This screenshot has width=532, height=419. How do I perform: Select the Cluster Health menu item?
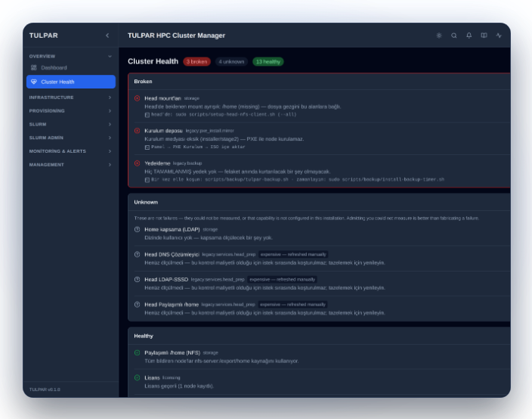click(x=70, y=82)
